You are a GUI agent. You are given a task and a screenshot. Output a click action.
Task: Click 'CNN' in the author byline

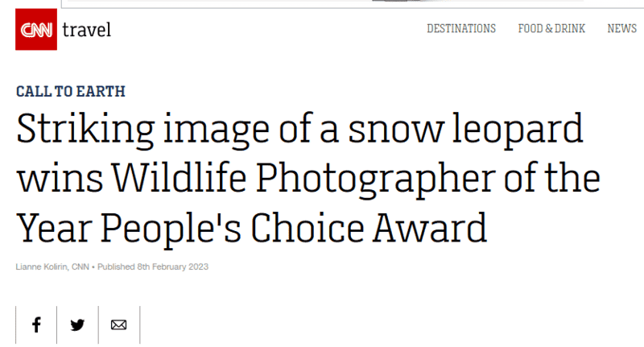tap(80, 267)
